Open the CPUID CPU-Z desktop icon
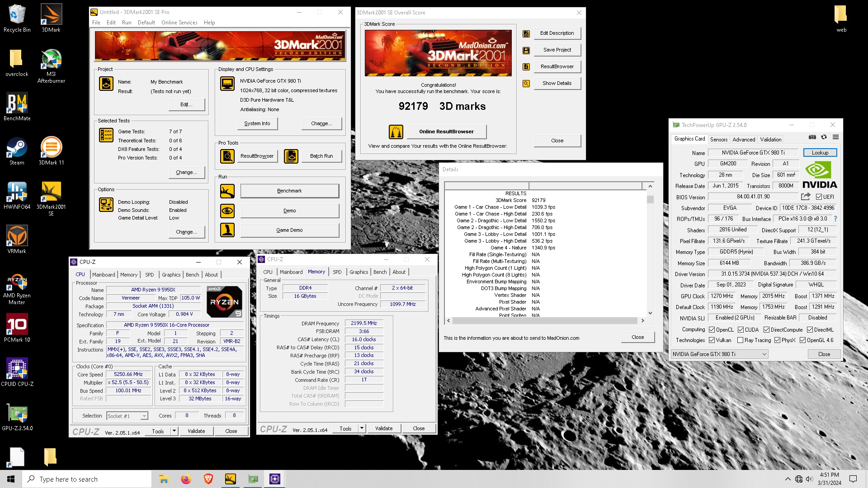The height and width of the screenshot is (488, 868). tap(17, 372)
